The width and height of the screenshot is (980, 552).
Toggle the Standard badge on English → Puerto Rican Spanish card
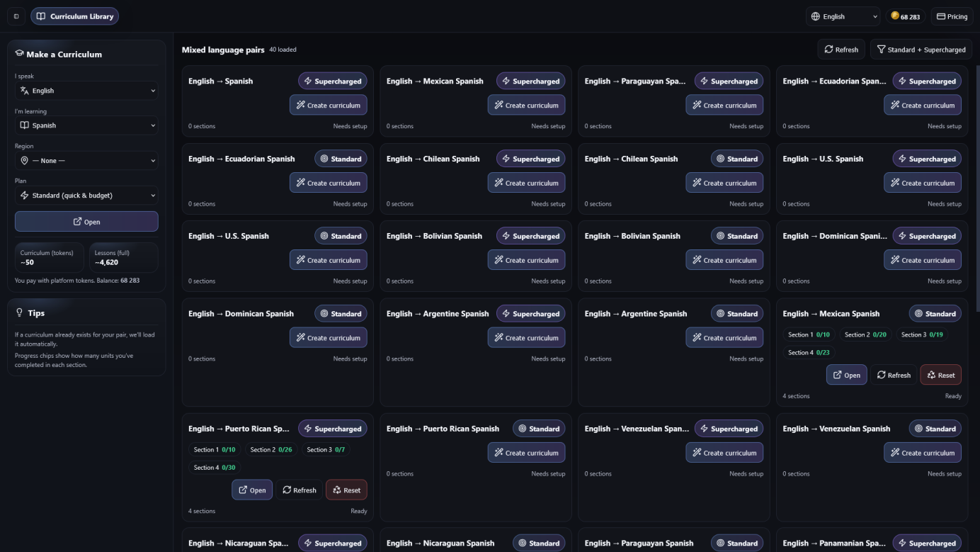click(538, 429)
